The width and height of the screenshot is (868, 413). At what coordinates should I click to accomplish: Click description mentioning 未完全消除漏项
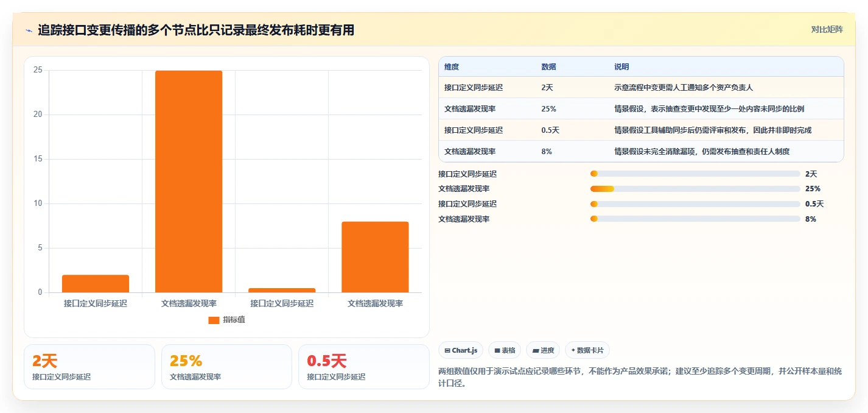pos(702,152)
